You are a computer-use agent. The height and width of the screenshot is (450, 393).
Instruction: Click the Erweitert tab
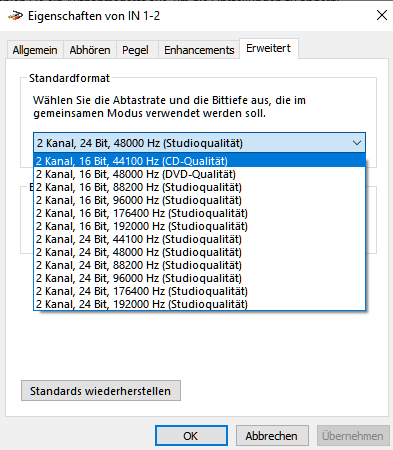tap(268, 48)
